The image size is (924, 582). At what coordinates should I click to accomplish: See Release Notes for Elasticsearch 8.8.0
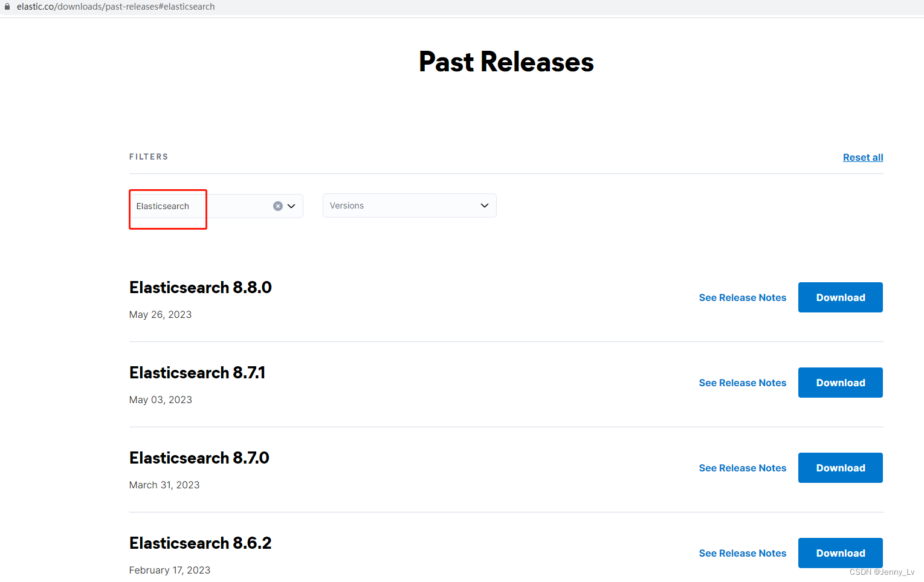(x=743, y=297)
